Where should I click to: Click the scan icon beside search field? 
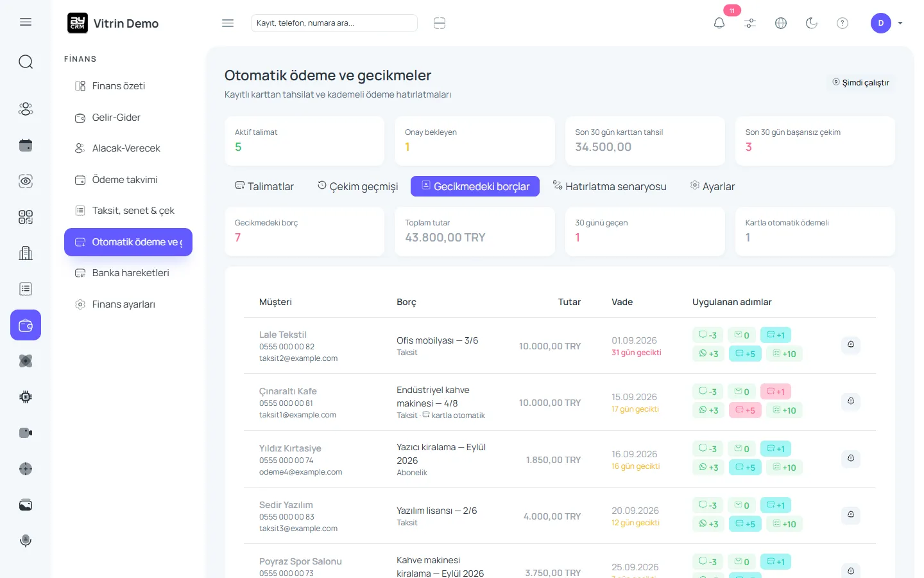[440, 23]
